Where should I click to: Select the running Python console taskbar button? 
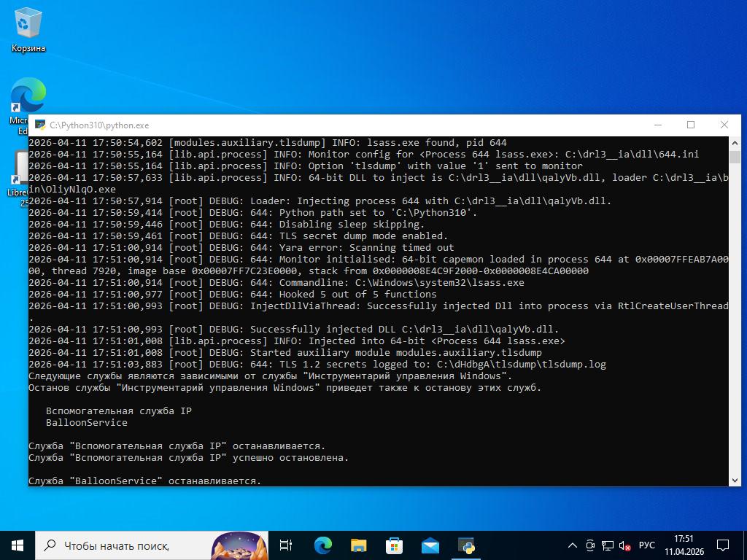pyautogui.click(x=466, y=545)
